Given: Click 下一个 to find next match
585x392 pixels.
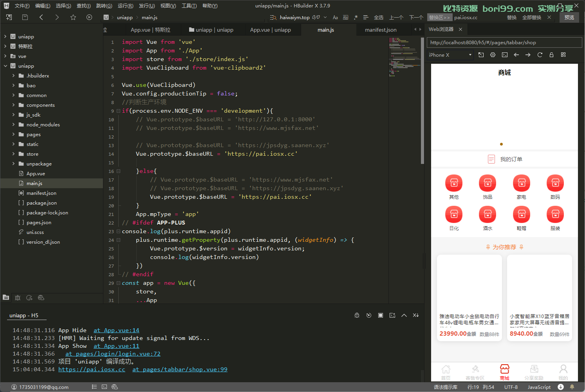Looking at the screenshot, I should click(x=416, y=17).
